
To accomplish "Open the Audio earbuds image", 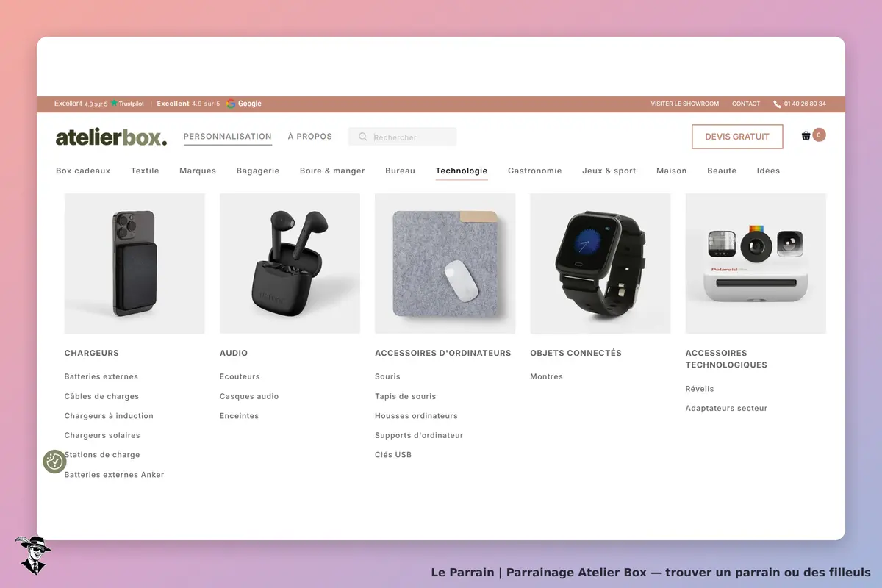I will (290, 264).
